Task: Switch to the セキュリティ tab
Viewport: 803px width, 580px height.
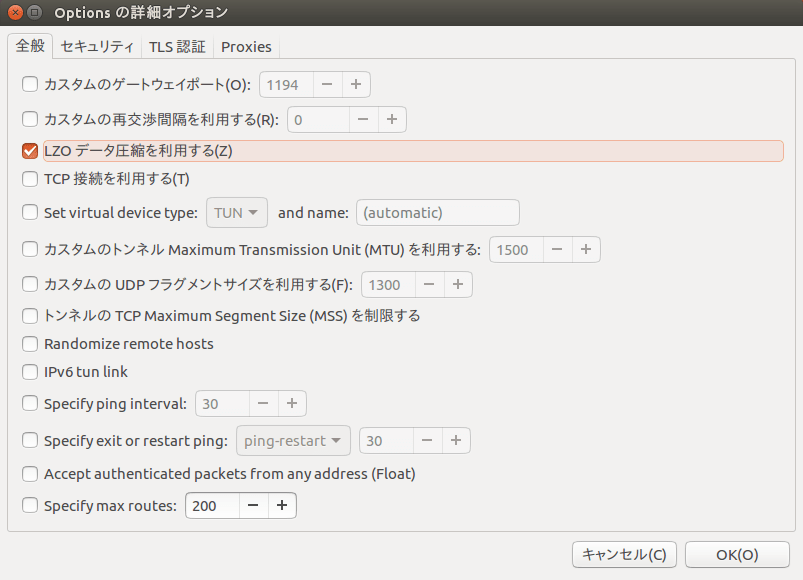Action: (96, 46)
